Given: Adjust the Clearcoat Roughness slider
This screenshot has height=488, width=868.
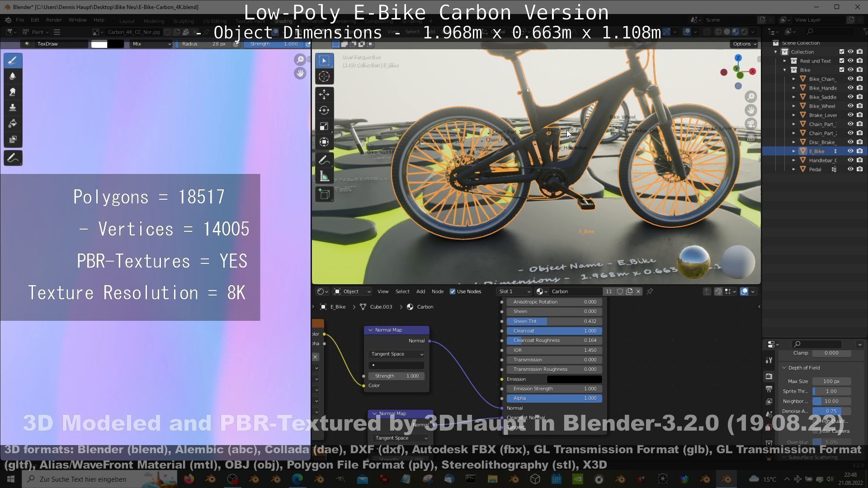Looking at the screenshot, I should point(554,340).
